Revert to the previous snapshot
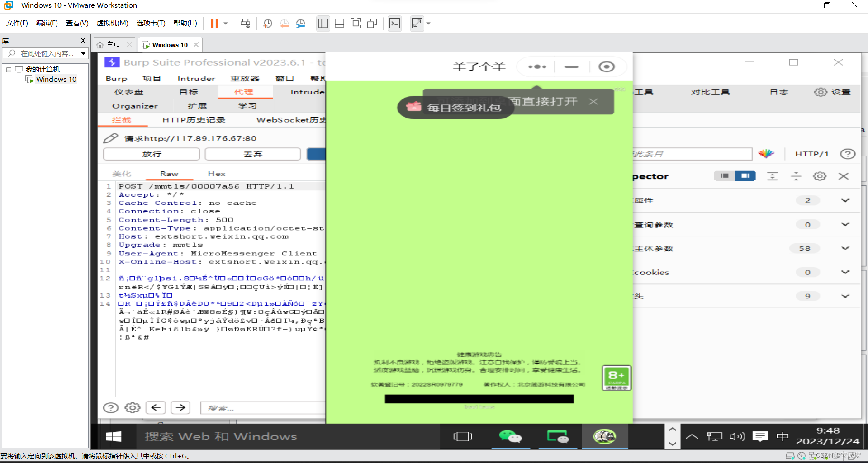The height and width of the screenshot is (463, 868). click(284, 24)
